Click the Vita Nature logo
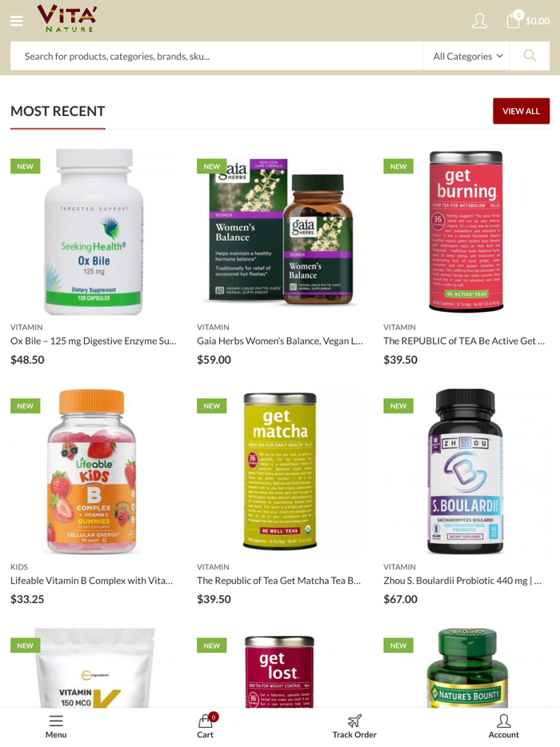Screen dimensions: 560x747 [x=67, y=18]
